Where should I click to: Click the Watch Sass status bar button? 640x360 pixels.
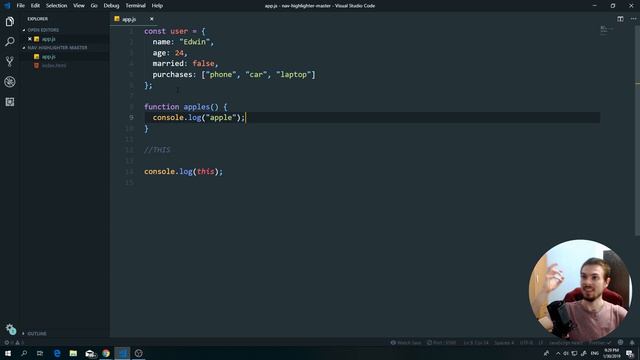tap(406, 343)
